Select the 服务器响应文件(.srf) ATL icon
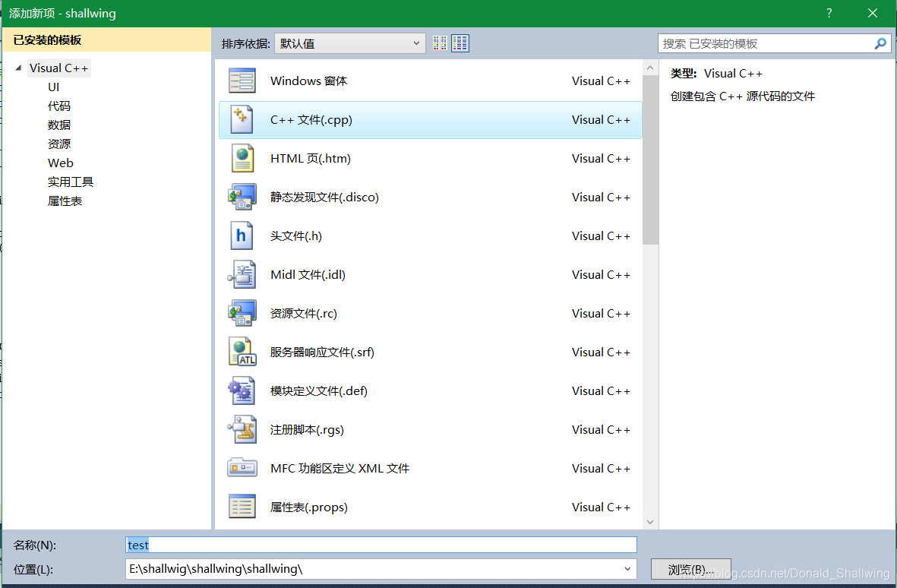The height and width of the screenshot is (588, 897). [242, 352]
